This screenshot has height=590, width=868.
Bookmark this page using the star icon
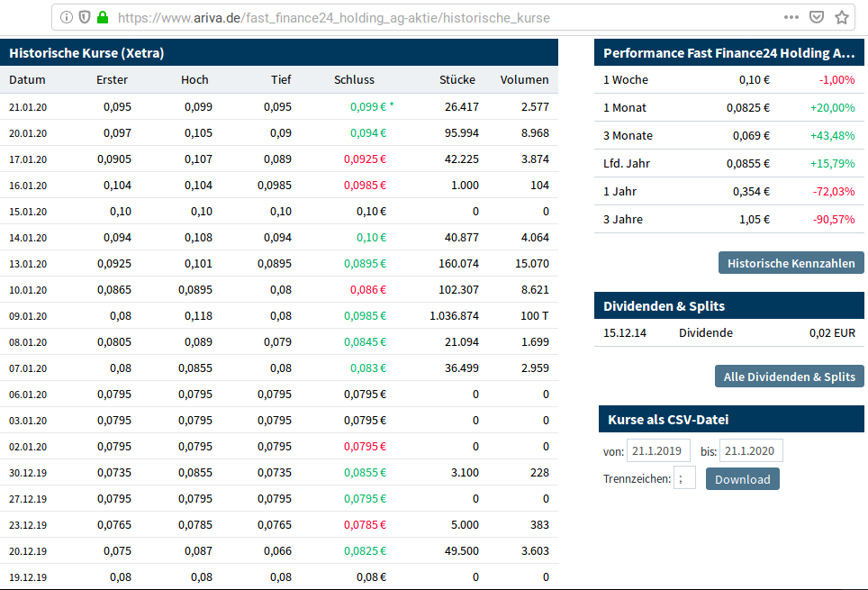click(x=843, y=17)
